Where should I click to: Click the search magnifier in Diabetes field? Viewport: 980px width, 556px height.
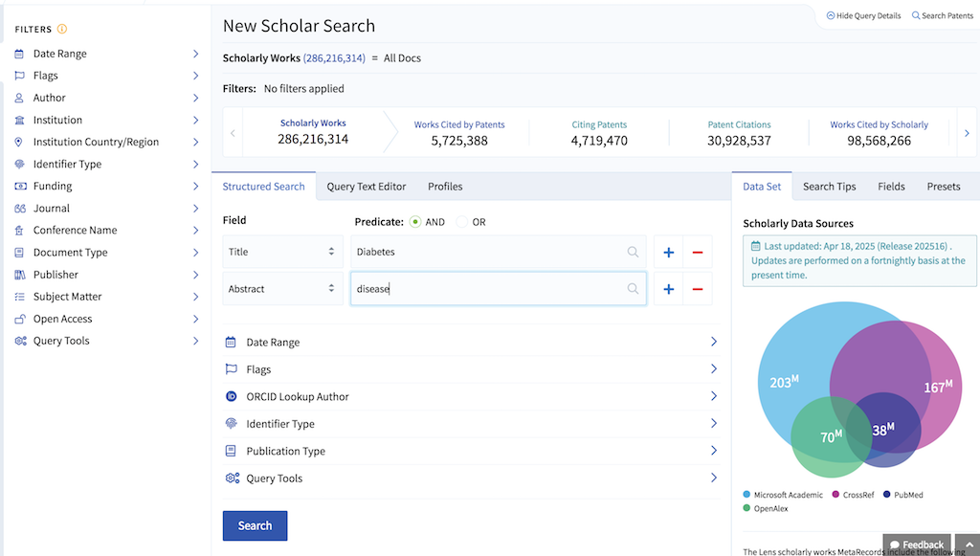[633, 253]
